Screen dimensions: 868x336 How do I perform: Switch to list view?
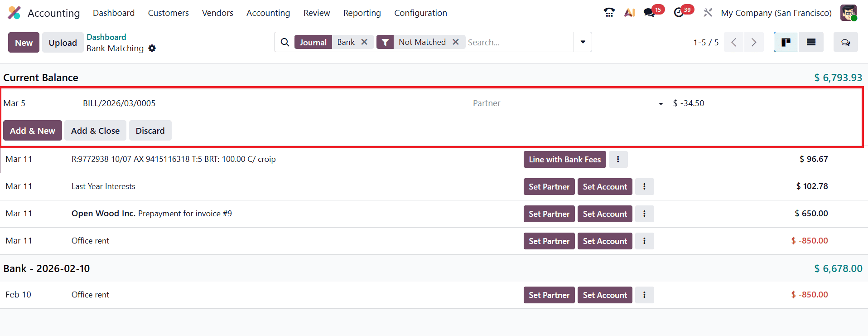[811, 42]
